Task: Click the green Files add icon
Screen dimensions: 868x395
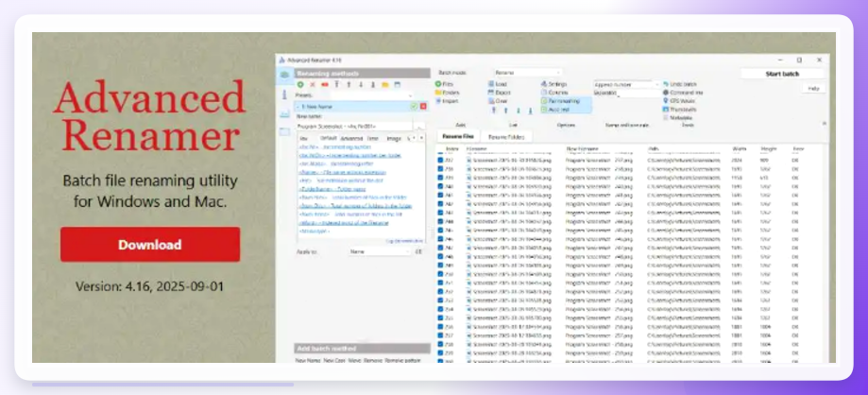Action: click(438, 84)
